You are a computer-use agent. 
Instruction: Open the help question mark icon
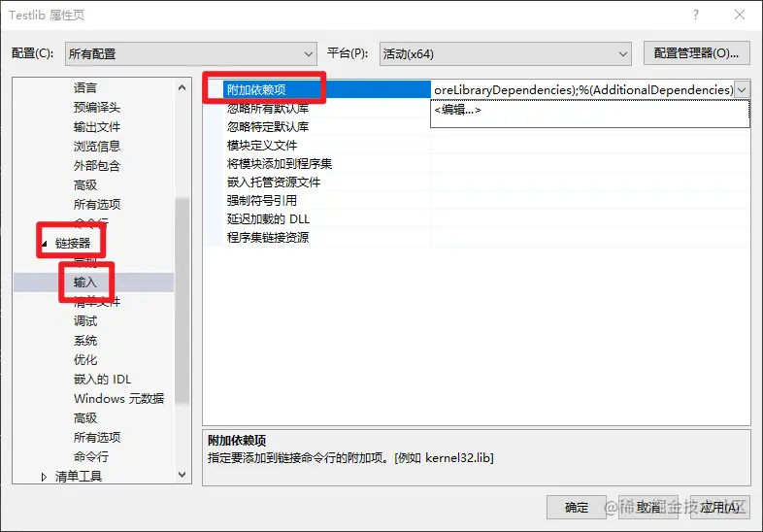tap(696, 16)
